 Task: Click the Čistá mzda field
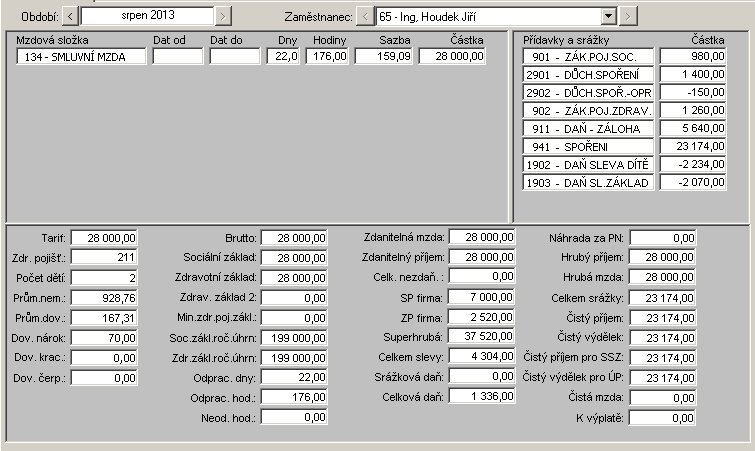pyautogui.click(x=663, y=398)
